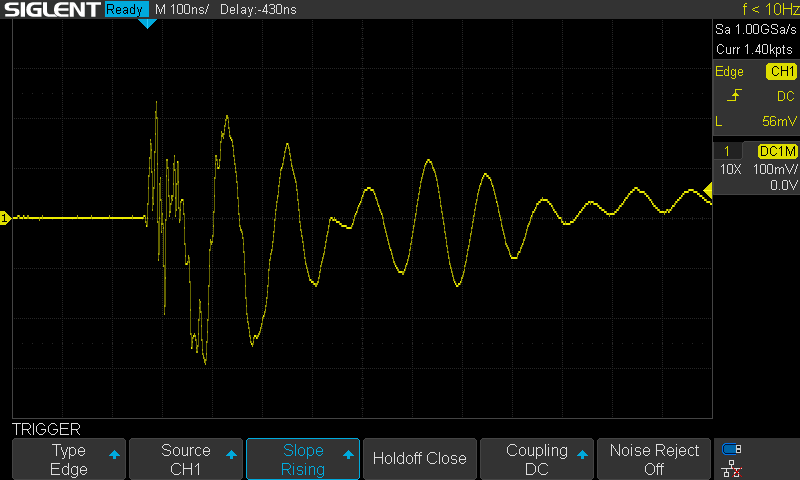Click the Sa 1.00GSa/s sample rate text
Image resolution: width=800 pixels, height=480 pixels.
(x=756, y=30)
